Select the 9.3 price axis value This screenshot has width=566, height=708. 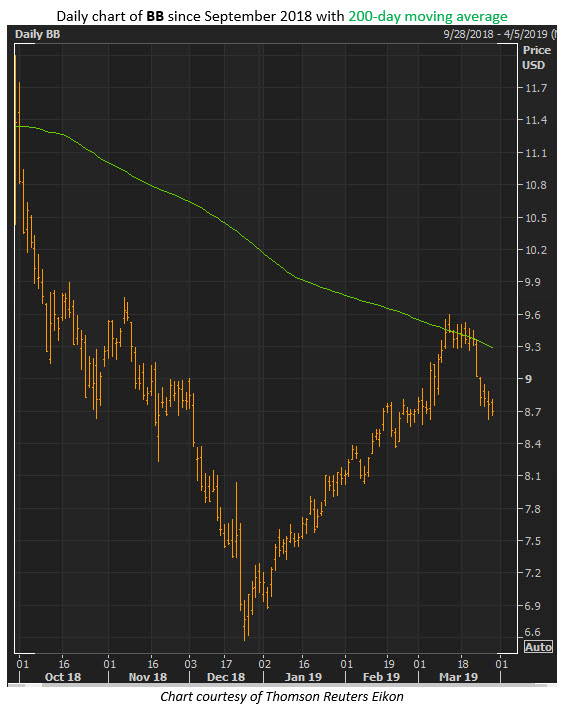click(x=533, y=347)
